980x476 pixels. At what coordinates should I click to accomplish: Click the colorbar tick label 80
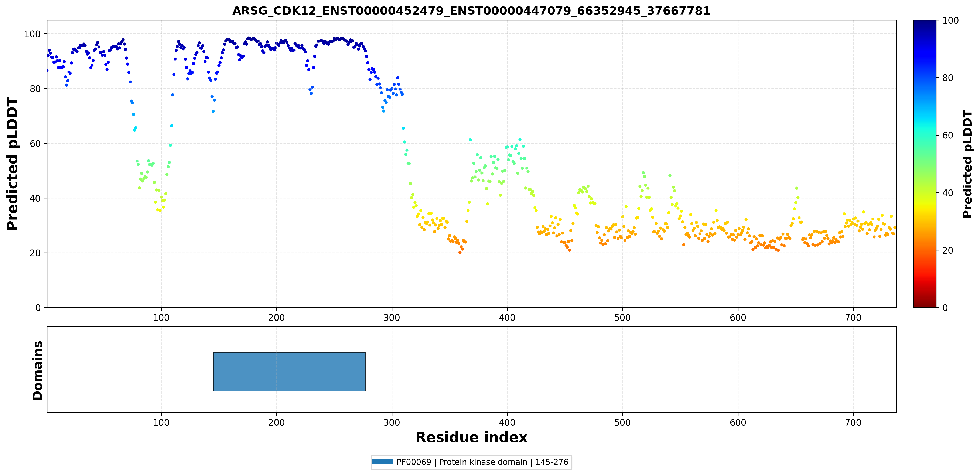948,78
